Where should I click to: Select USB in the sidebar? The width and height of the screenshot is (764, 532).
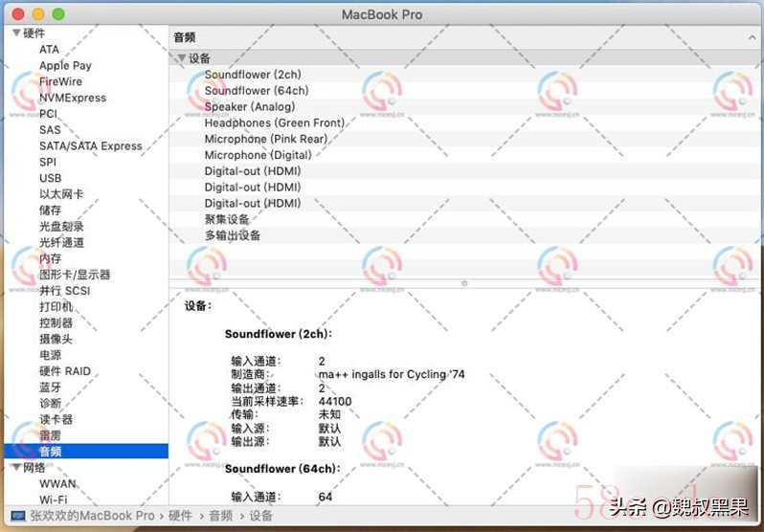50,178
